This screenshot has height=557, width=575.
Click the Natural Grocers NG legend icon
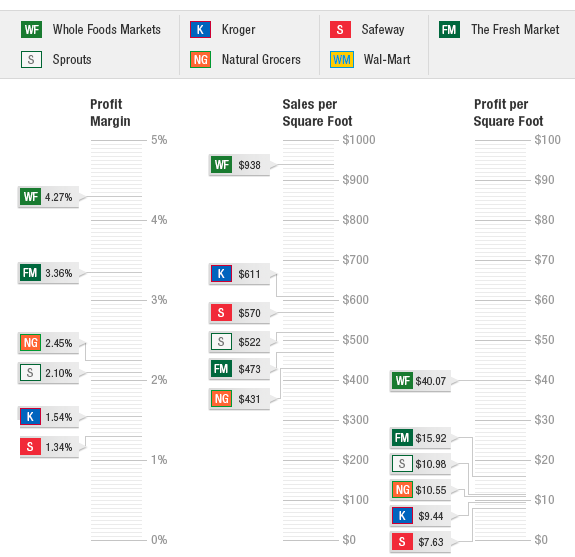(x=200, y=59)
